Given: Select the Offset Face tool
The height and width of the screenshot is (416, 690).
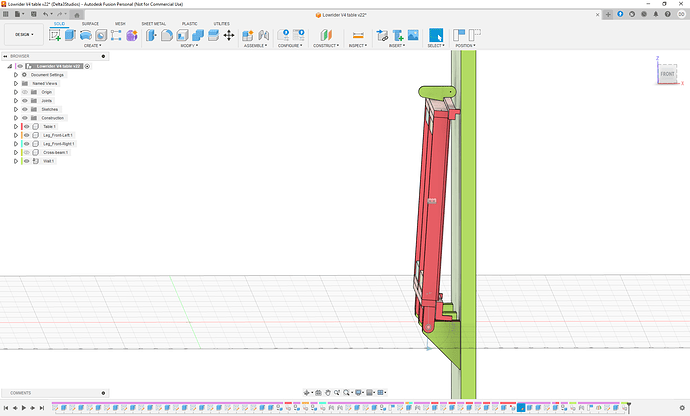Looking at the screenshot, I should coord(213,35).
